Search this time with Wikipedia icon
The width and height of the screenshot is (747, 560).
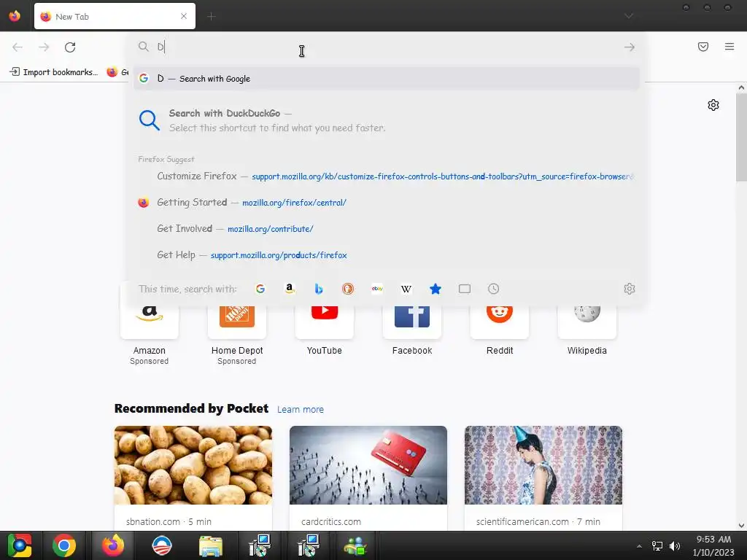[x=406, y=289]
